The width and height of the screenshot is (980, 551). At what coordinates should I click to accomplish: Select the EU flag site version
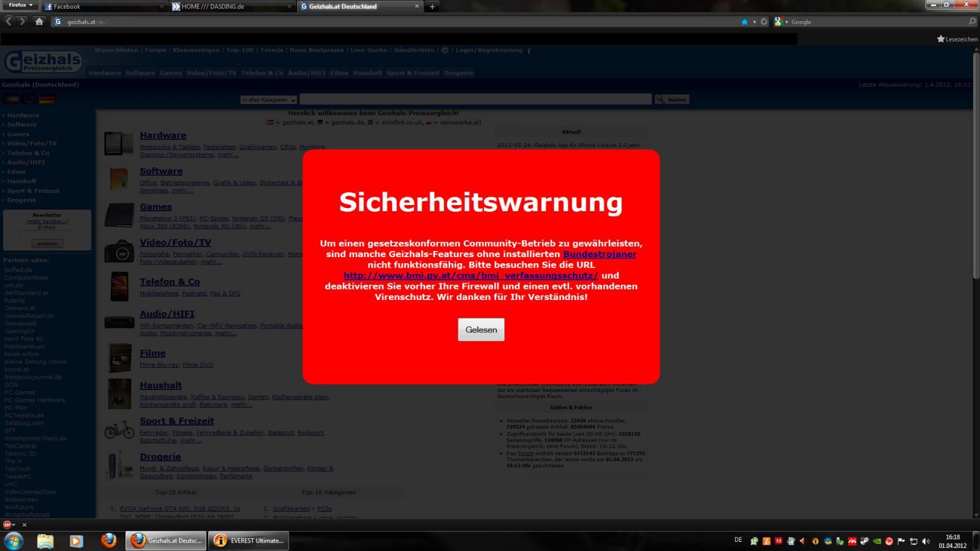29,99
